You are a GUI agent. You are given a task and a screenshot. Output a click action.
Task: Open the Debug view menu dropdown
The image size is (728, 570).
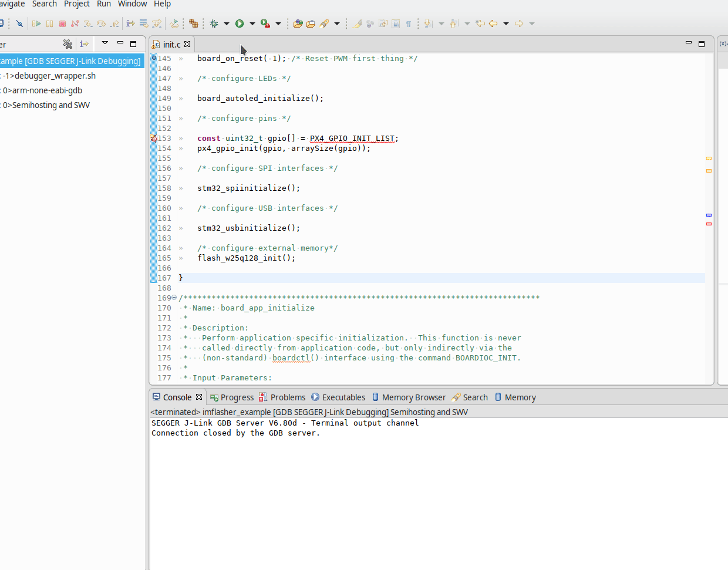click(105, 43)
